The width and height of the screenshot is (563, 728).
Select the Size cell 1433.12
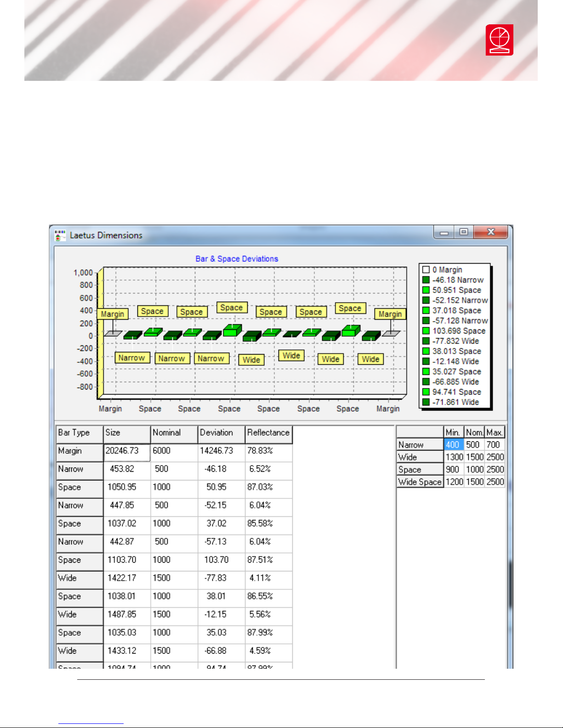127,652
